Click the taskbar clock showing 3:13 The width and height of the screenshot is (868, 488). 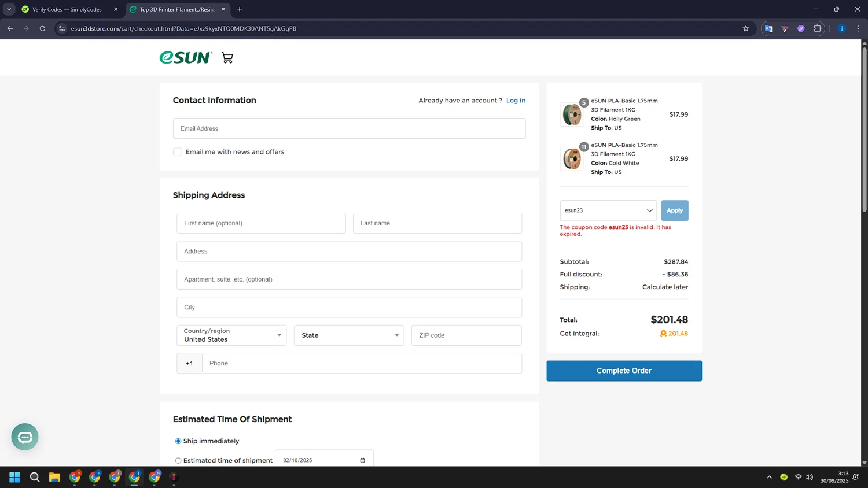pyautogui.click(x=834, y=477)
